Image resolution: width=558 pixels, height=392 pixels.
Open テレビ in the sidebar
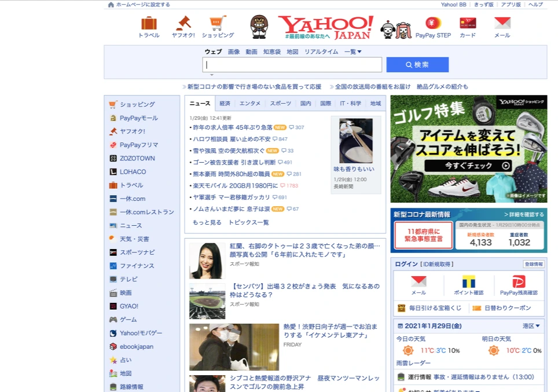(x=129, y=279)
